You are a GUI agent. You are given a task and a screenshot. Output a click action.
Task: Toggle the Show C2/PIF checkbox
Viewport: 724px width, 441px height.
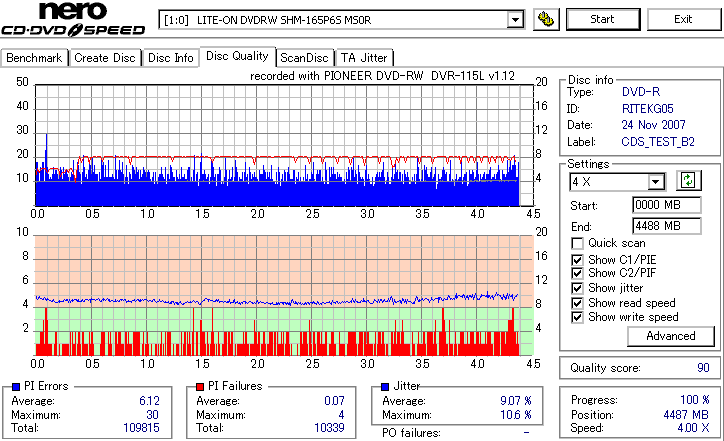click(x=577, y=273)
